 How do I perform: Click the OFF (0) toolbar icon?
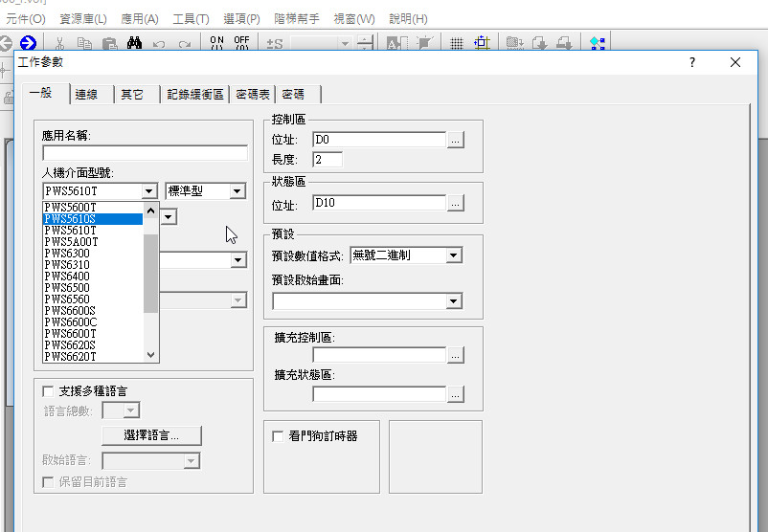(x=241, y=43)
